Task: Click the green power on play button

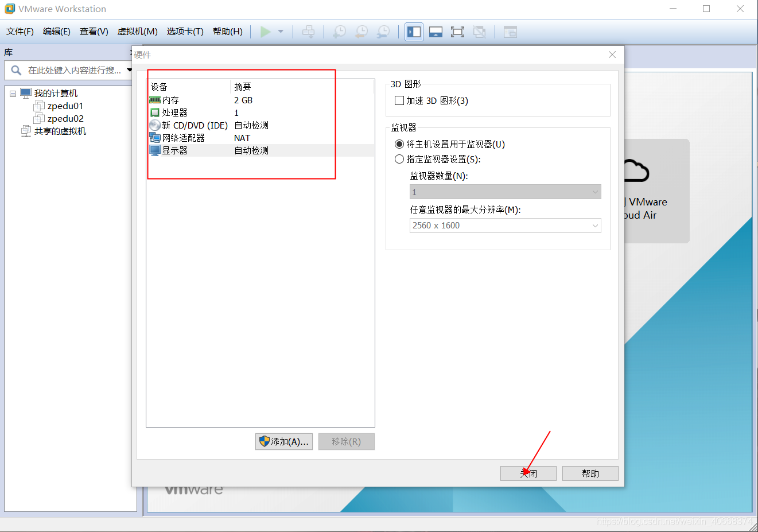Action: [x=266, y=32]
